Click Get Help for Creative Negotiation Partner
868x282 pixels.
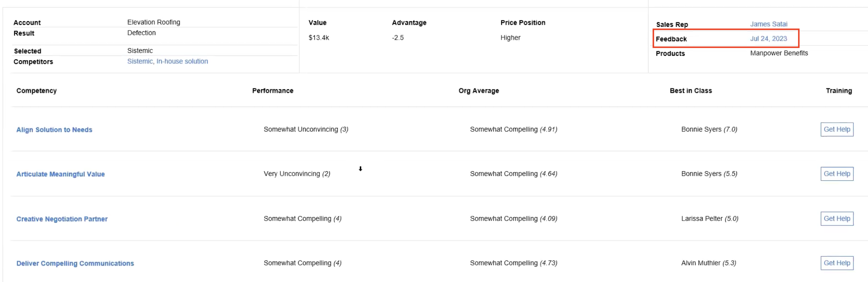837,218
